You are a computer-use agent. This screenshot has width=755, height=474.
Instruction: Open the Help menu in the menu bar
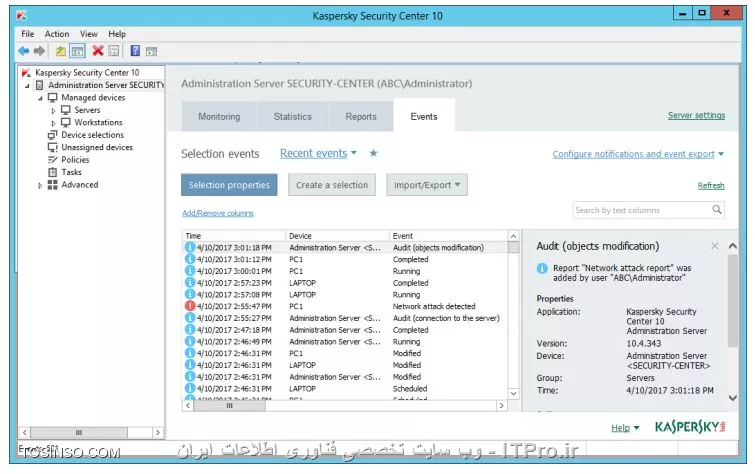point(117,34)
